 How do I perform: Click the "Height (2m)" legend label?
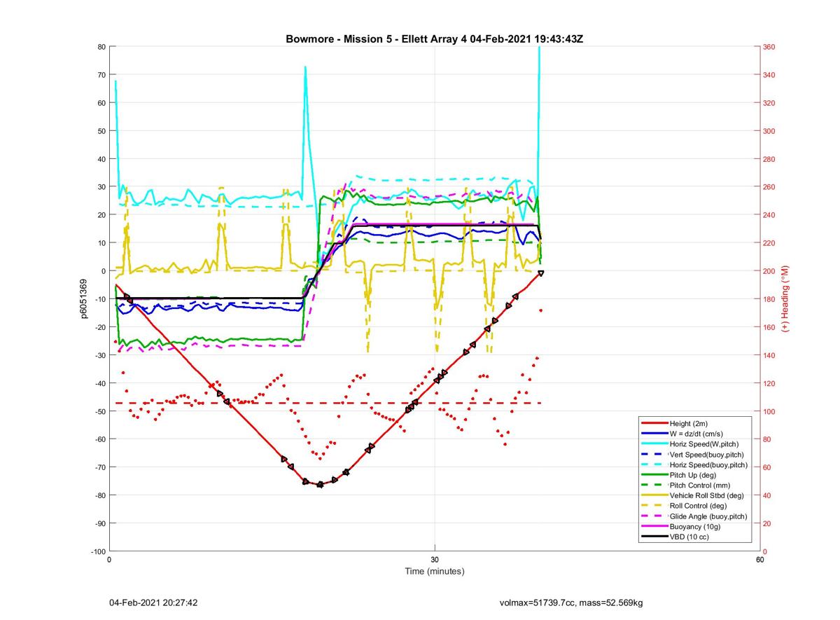point(689,423)
